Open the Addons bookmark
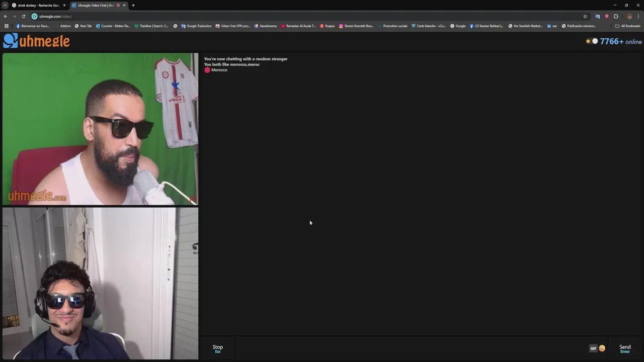 (63, 26)
